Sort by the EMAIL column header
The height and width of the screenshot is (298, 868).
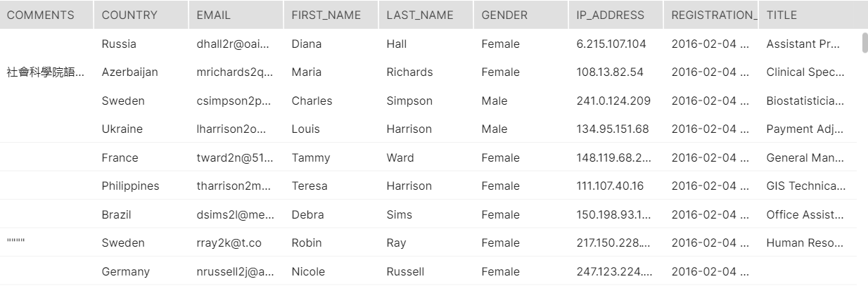(213, 15)
